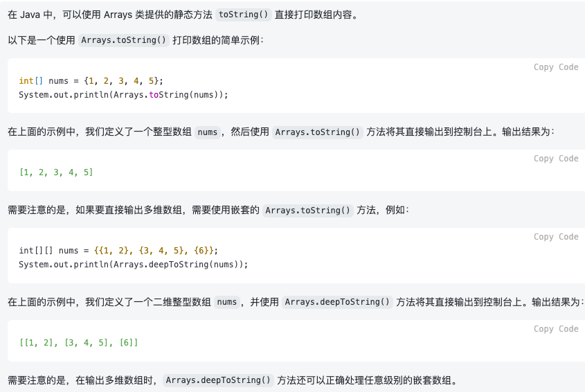Screen dimensions: 585x392
Task: Click the Arrays.toString() tag before 方法将其直接输出
Action: coord(317,132)
